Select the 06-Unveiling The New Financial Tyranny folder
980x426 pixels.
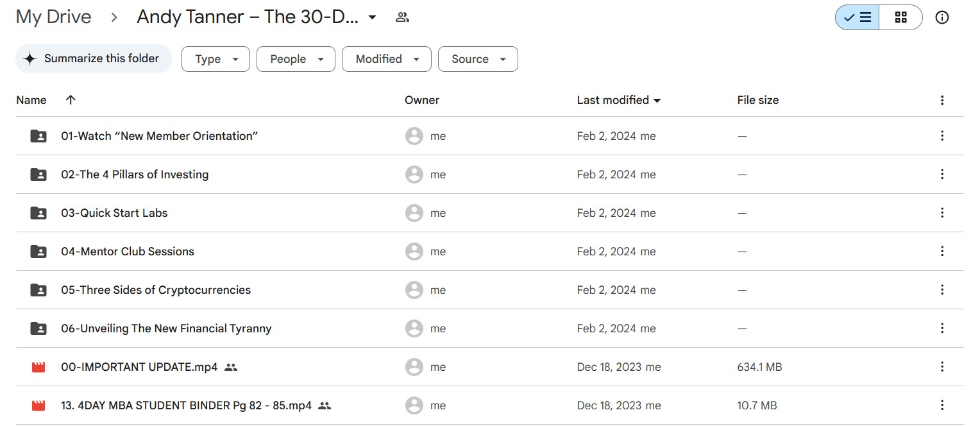pyautogui.click(x=166, y=328)
